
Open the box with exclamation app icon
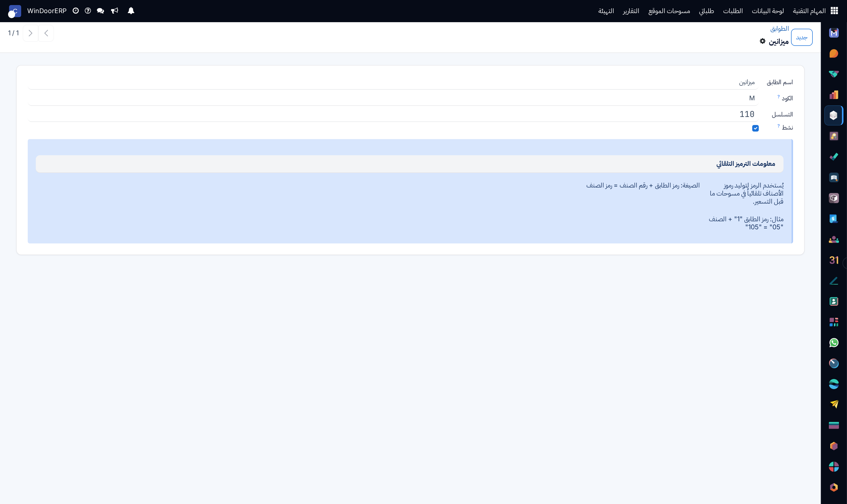[834, 198]
